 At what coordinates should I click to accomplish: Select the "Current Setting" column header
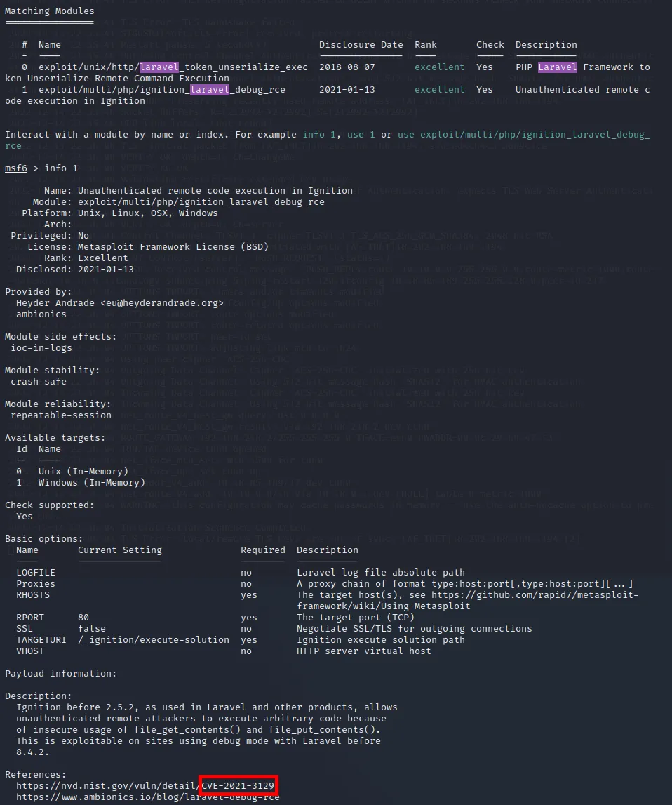point(119,550)
